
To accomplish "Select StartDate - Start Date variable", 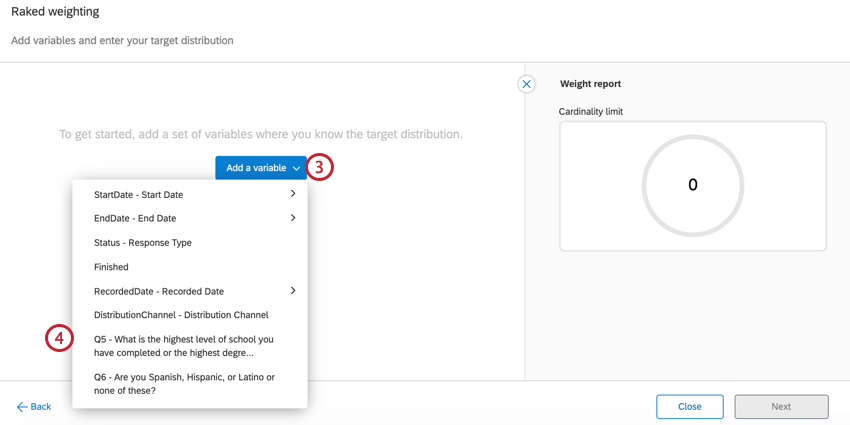I will (139, 195).
